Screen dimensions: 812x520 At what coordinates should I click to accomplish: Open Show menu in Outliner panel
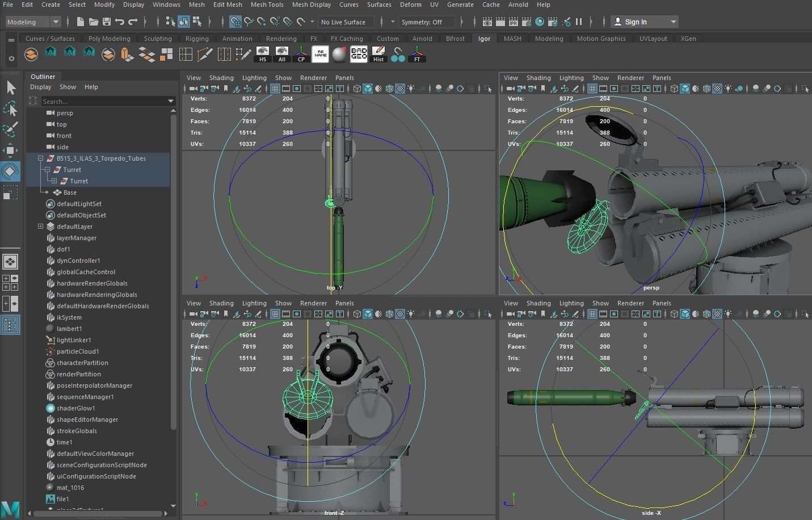(x=68, y=87)
